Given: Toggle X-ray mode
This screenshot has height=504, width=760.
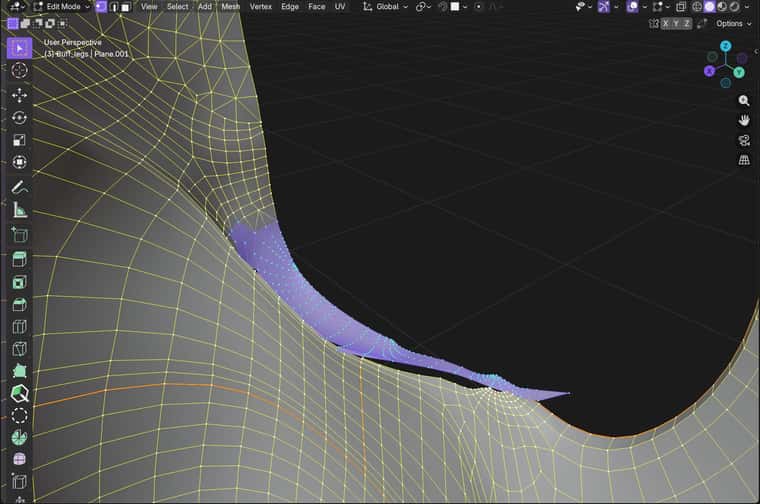Looking at the screenshot, I should click(681, 6).
